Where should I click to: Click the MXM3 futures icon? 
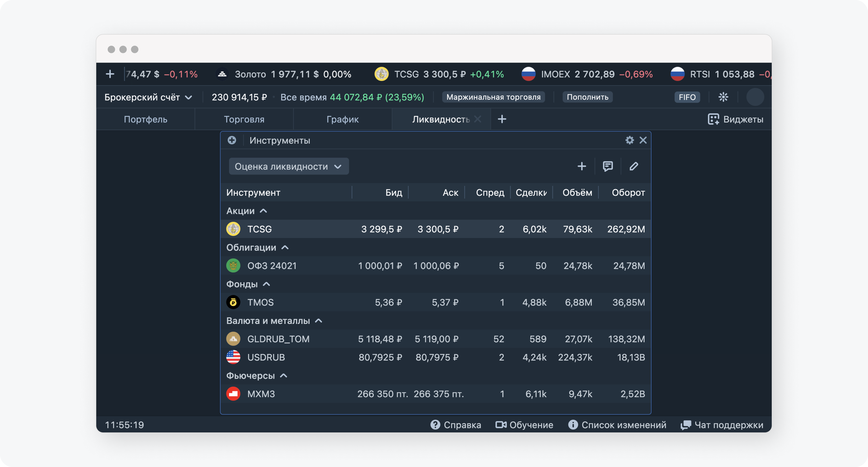point(233,394)
